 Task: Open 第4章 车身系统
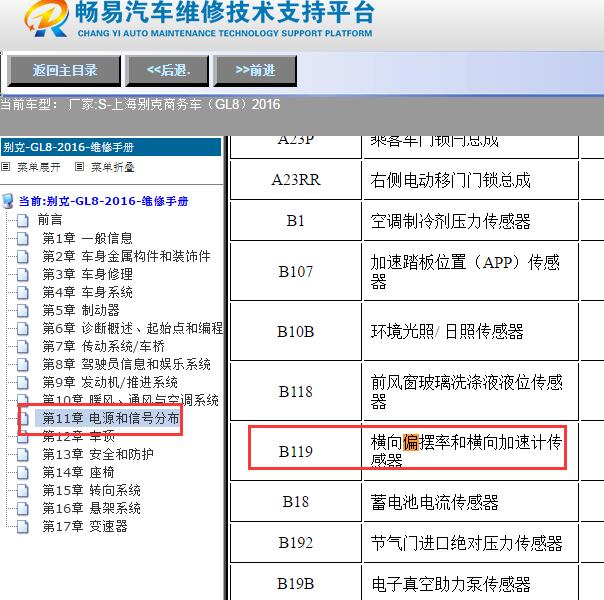pyautogui.click(x=87, y=292)
